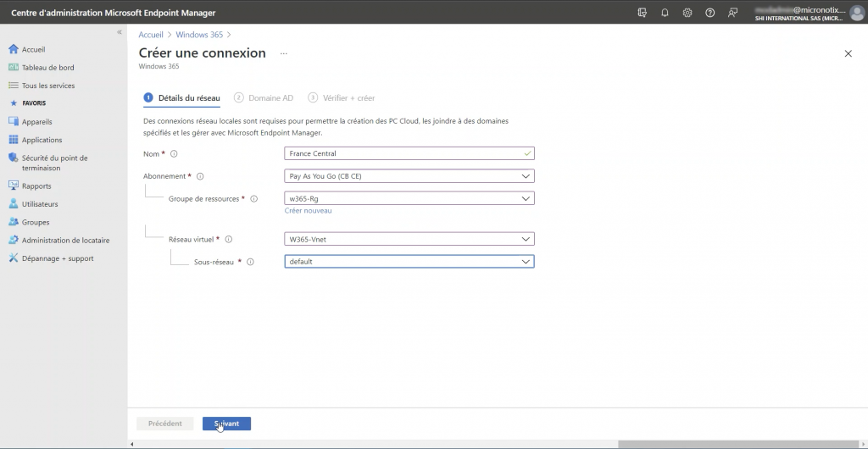Image resolution: width=868 pixels, height=449 pixels.
Task: Click the horizontal scrollbar thumb at bottom
Action: point(739,444)
